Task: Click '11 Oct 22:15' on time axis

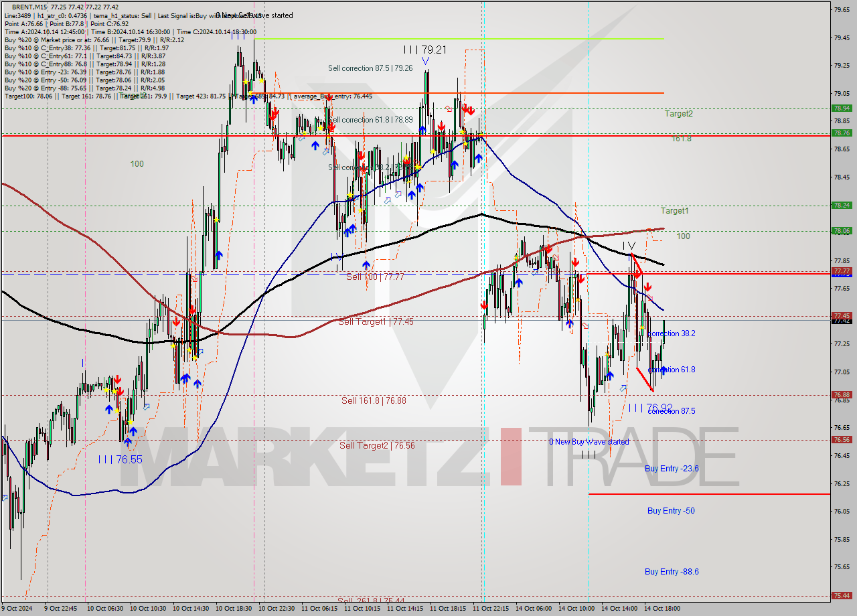Action: (489, 609)
